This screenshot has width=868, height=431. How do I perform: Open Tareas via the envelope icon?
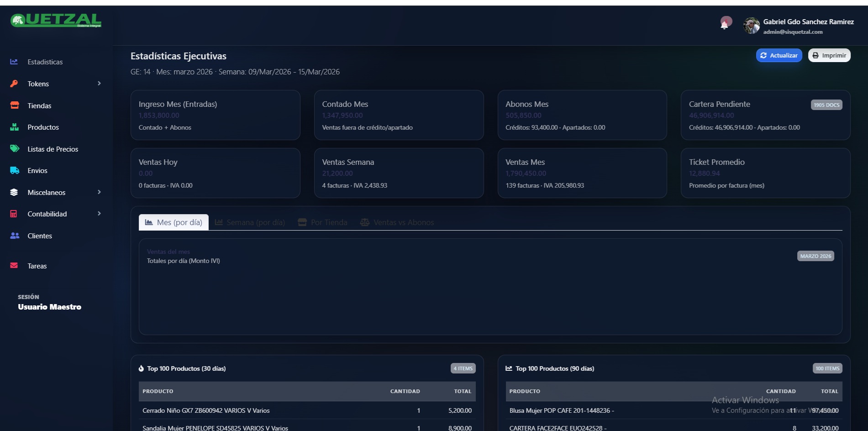pos(14,265)
